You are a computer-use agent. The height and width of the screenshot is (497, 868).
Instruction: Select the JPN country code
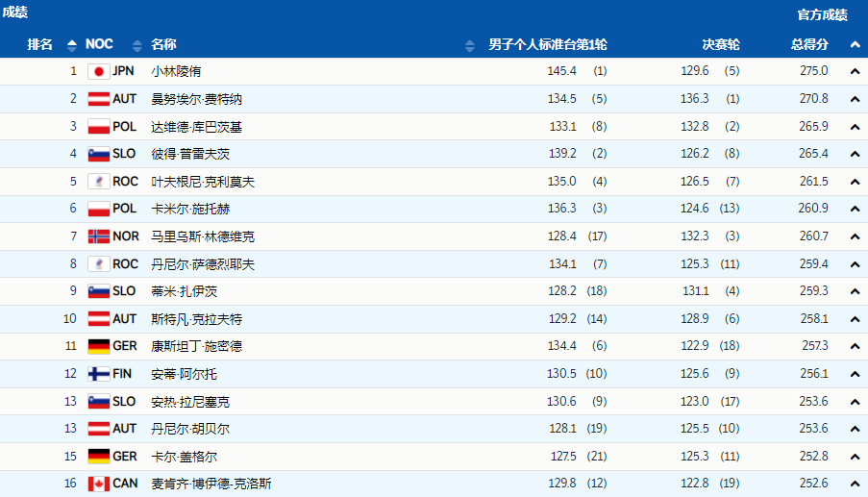[x=123, y=71]
